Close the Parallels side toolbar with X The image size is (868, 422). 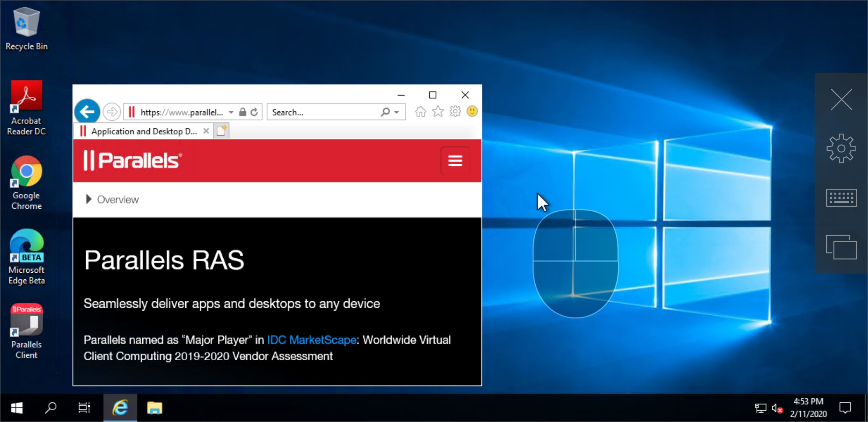841,99
